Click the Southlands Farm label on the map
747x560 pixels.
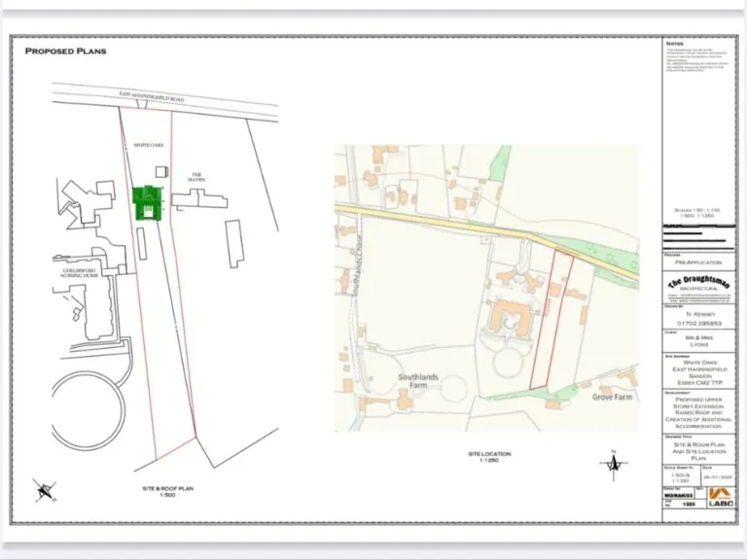pyautogui.click(x=422, y=380)
